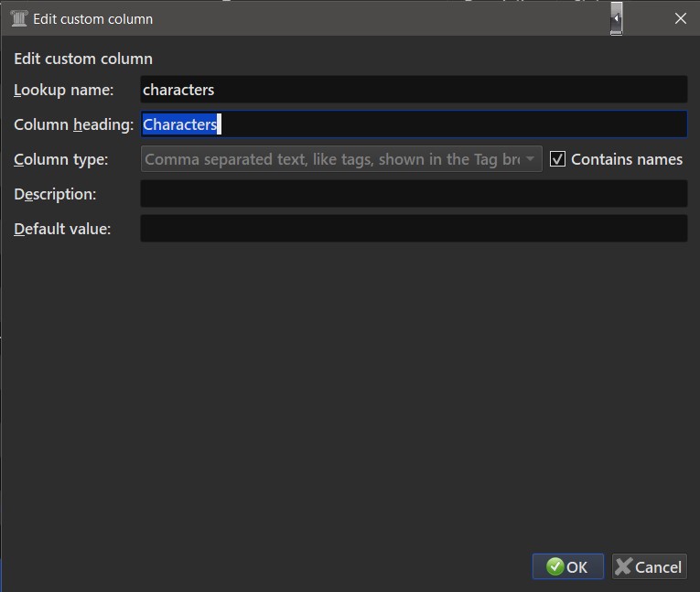Image resolution: width=700 pixels, height=592 pixels.
Task: Click the small left-arrow handle in title bar
Action: 617,18
